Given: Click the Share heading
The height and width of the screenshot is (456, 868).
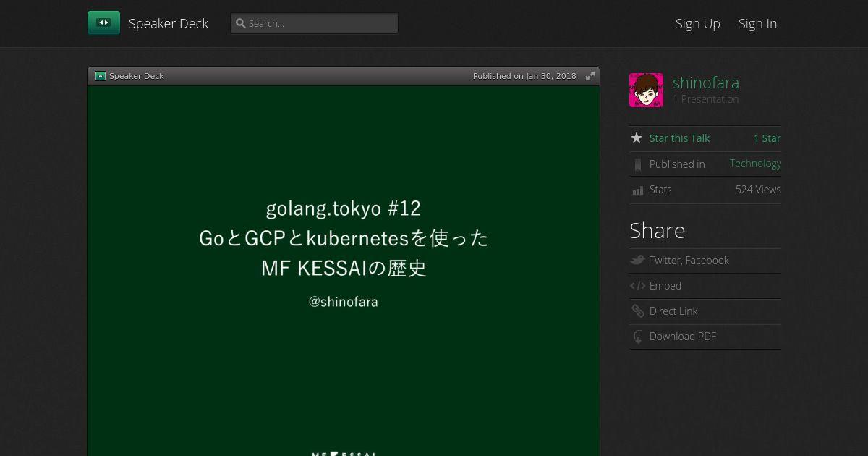Looking at the screenshot, I should click(657, 230).
